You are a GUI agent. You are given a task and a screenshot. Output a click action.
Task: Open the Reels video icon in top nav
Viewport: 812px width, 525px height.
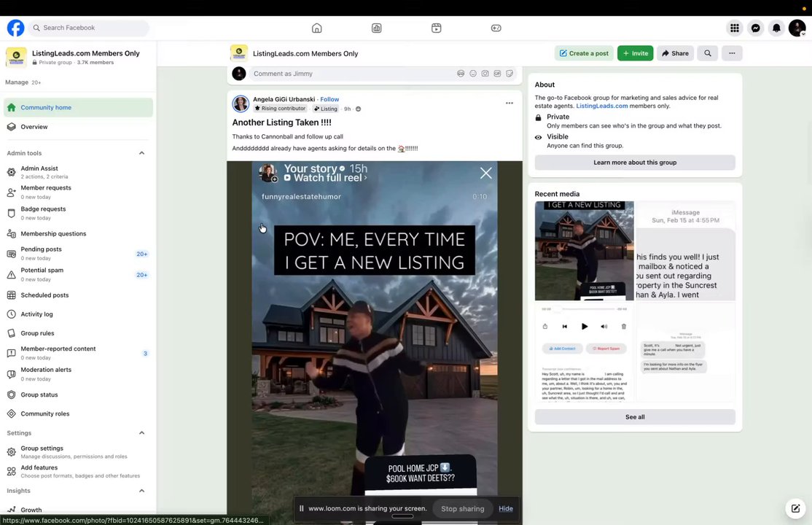click(x=436, y=28)
